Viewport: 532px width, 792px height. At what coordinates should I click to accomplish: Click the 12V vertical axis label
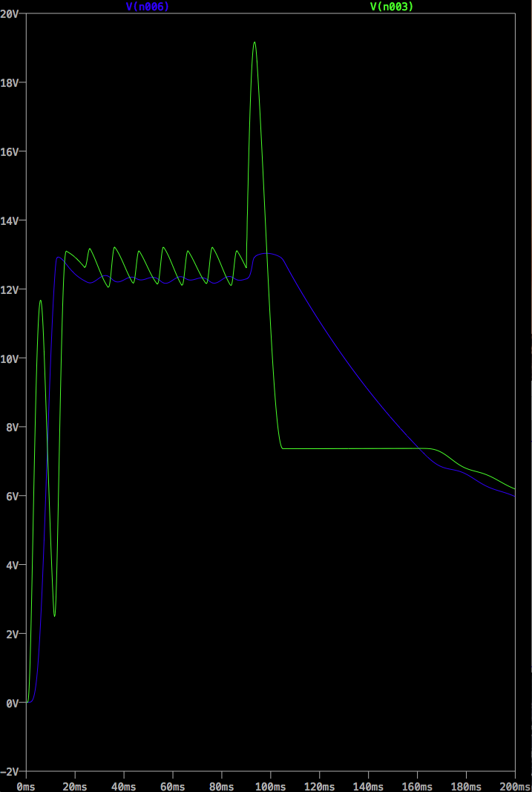(10, 289)
